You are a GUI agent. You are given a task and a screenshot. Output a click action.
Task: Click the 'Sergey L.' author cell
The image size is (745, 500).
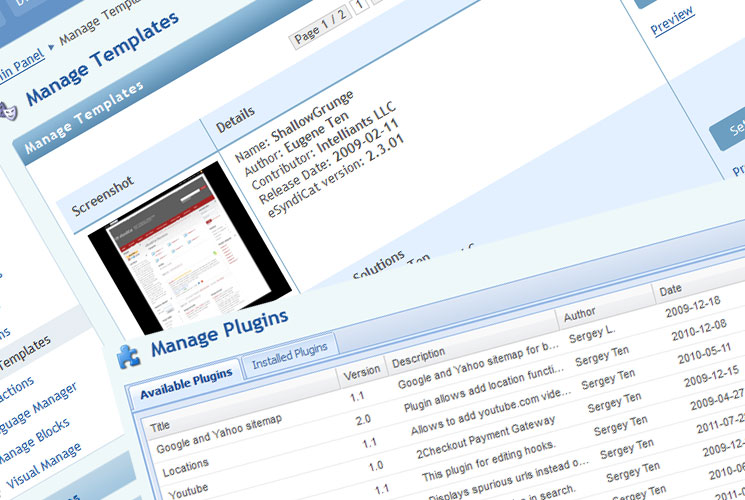592,335
